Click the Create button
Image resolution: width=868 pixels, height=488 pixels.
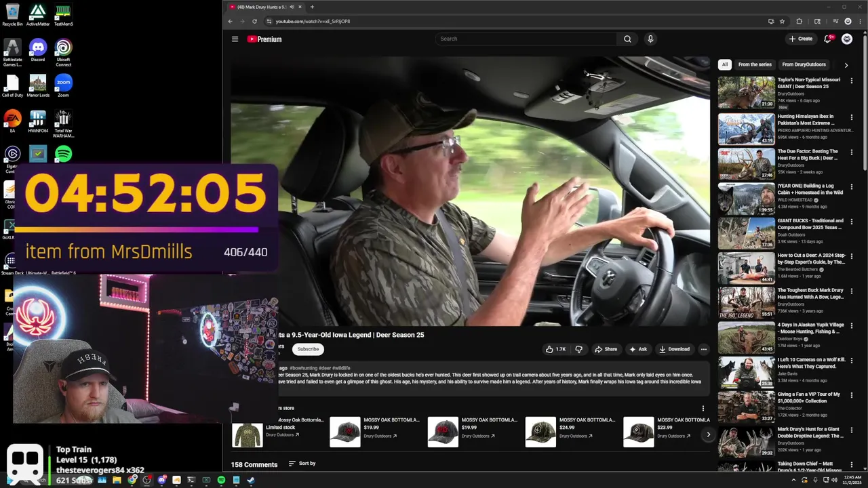point(801,39)
